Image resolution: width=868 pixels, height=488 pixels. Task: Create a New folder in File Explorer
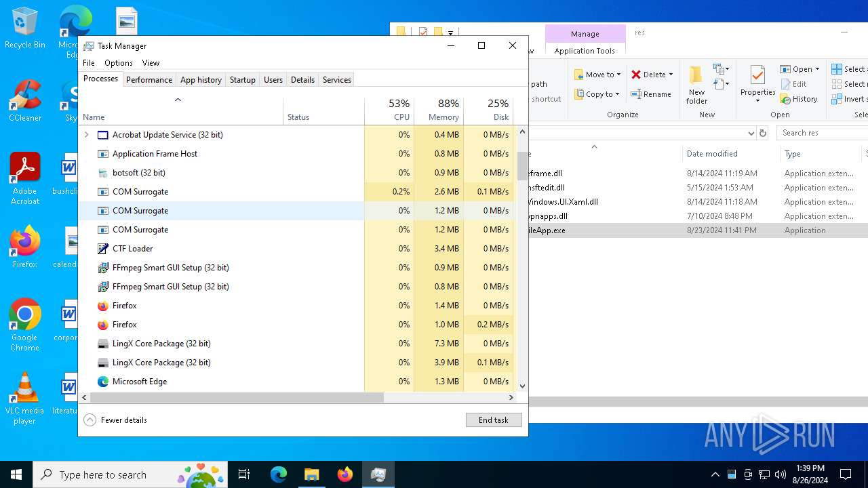point(696,85)
